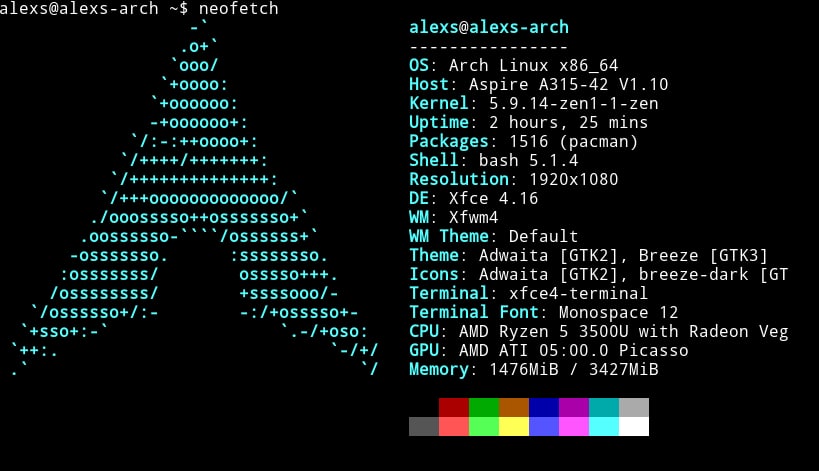Click the Terminal value xfce4-terminal

pyautogui.click(x=578, y=293)
